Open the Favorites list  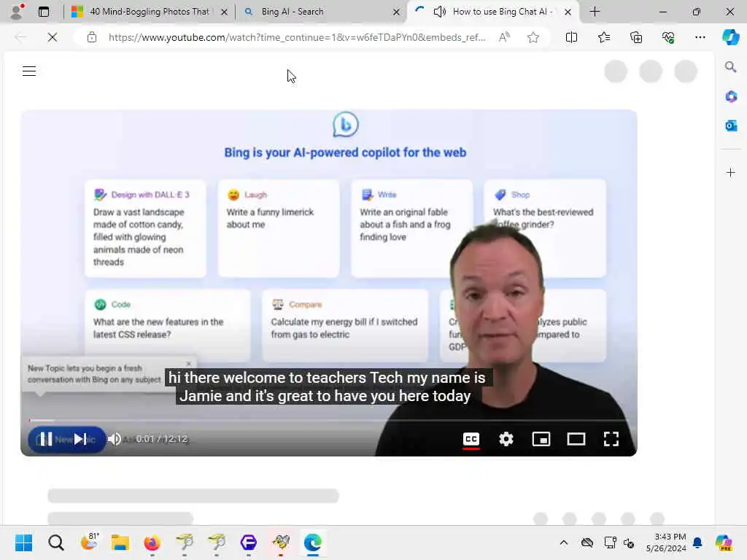(x=604, y=37)
